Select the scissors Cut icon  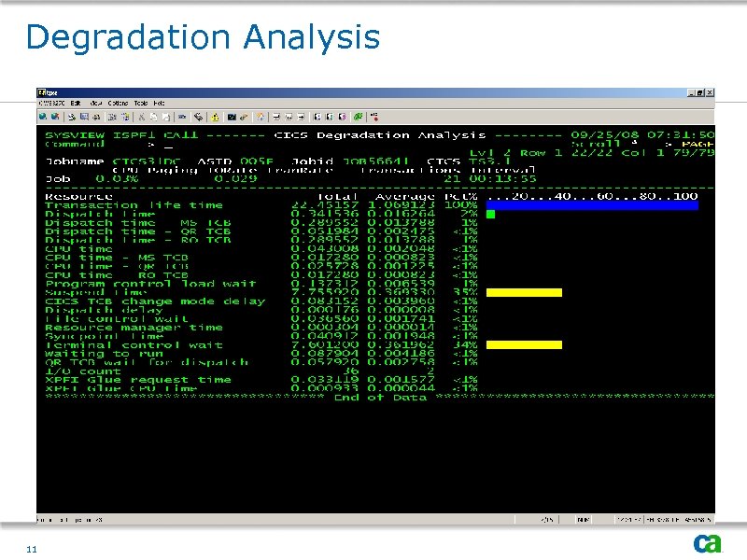pos(142,118)
